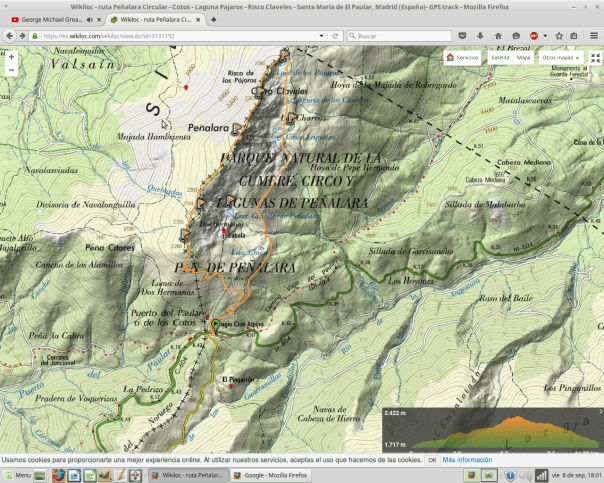Toggle the Servicios map overlay
The height and width of the screenshot is (483, 604).
pos(462,58)
